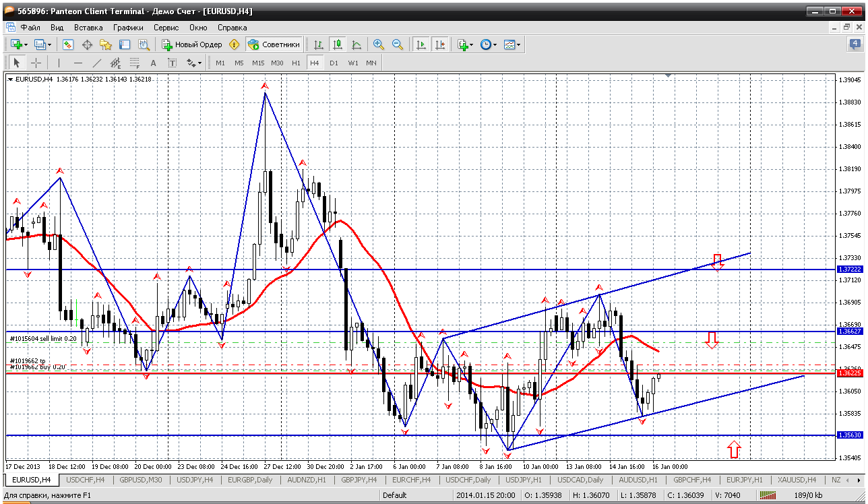
Task: Select the Crosshair tool
Action: (x=36, y=63)
